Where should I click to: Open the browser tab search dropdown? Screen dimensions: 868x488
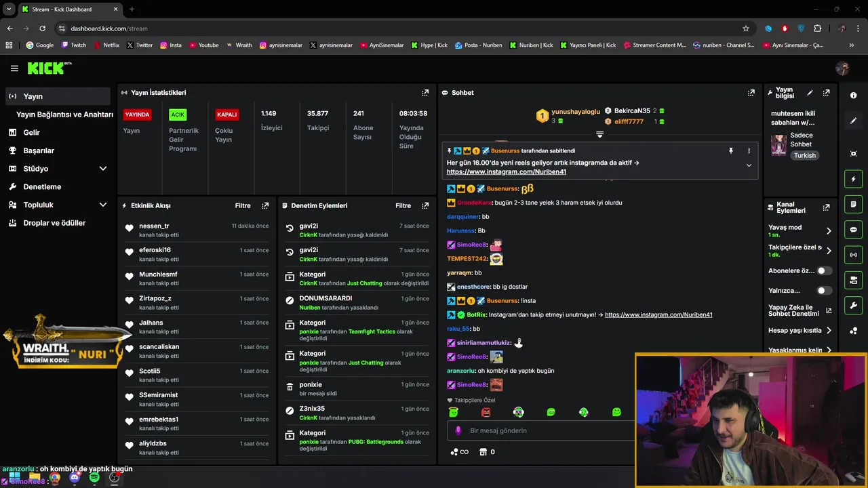point(9,9)
